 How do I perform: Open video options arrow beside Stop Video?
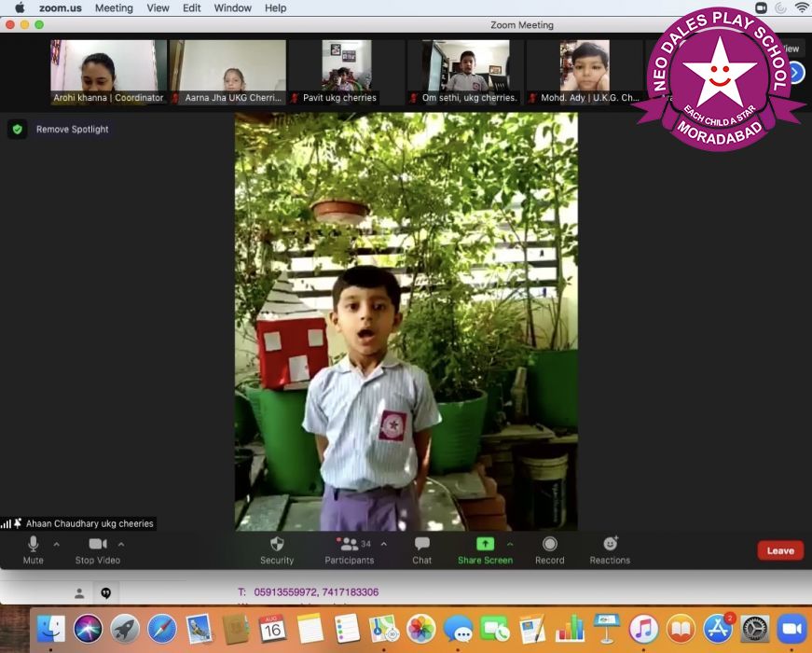point(121,544)
